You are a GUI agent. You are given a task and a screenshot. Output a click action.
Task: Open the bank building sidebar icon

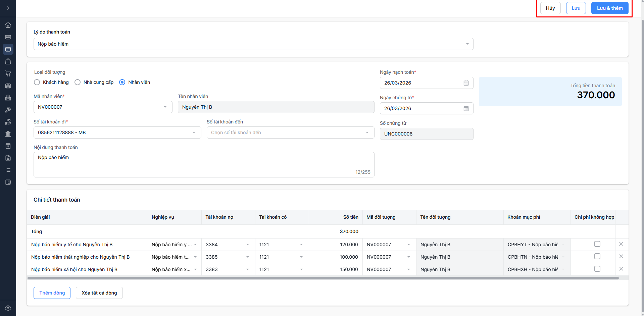8,134
